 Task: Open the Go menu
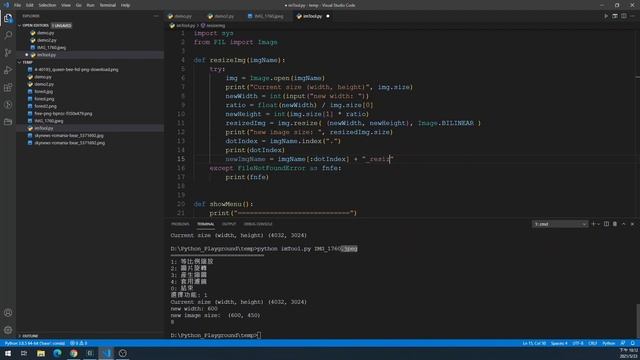pos(79,5)
